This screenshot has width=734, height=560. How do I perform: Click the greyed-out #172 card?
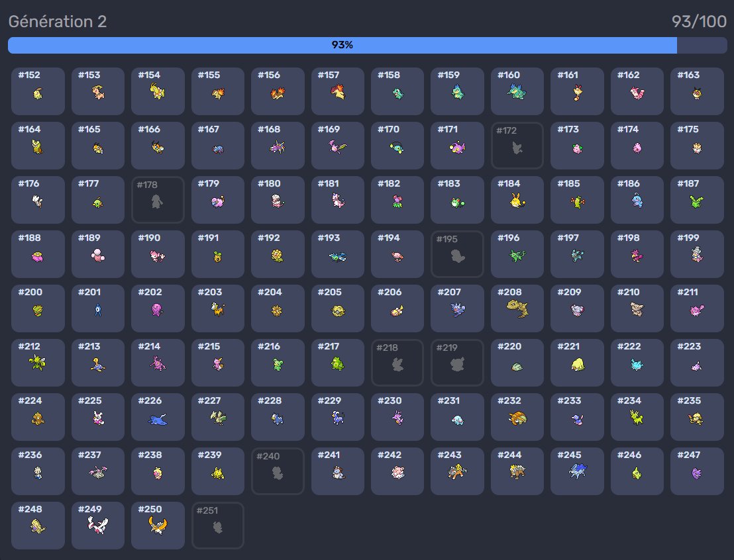[x=517, y=146]
